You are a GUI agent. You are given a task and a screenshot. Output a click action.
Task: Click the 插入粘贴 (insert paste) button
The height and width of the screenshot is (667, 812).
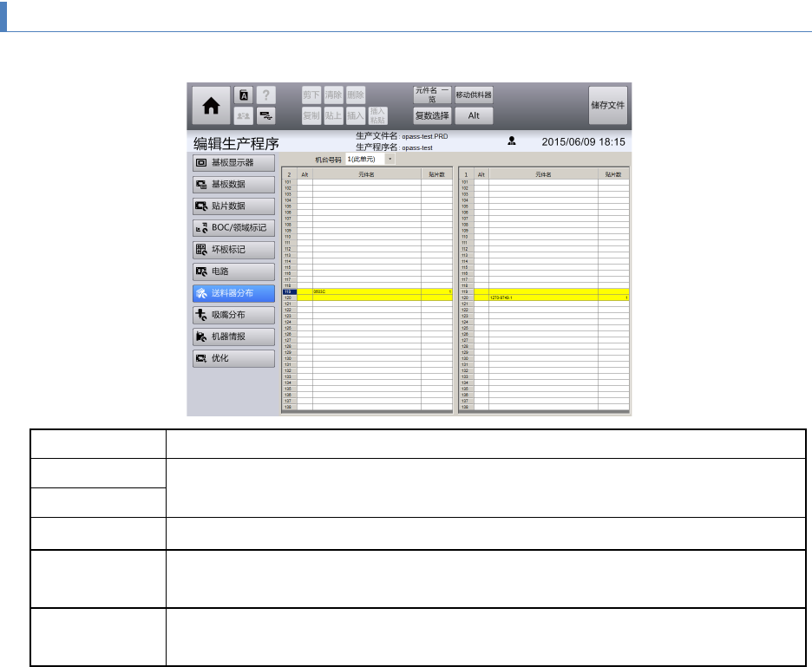click(377, 115)
